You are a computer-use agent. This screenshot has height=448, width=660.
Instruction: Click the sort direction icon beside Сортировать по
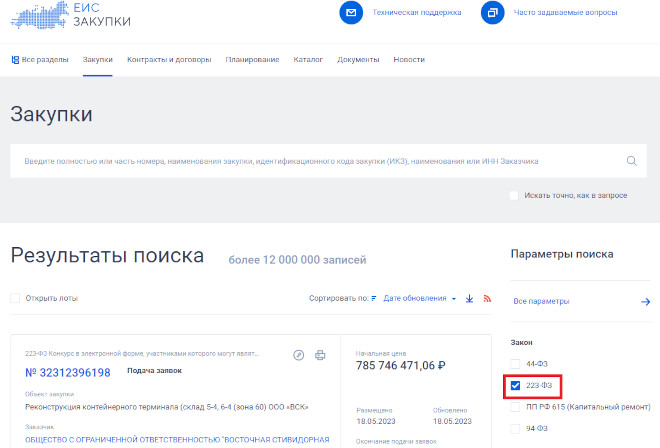click(x=374, y=298)
